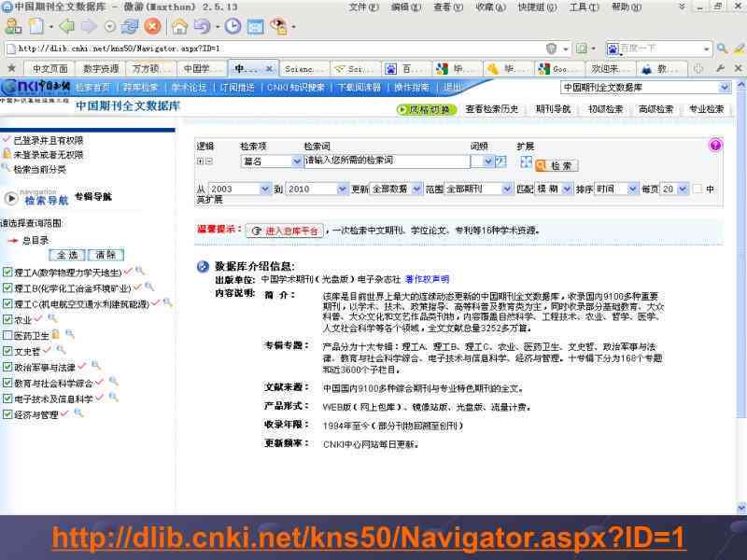Image resolution: width=747 pixels, height=560 pixels.
Task: Click the magnifier icon next to 文史哲
Action: [61, 350]
